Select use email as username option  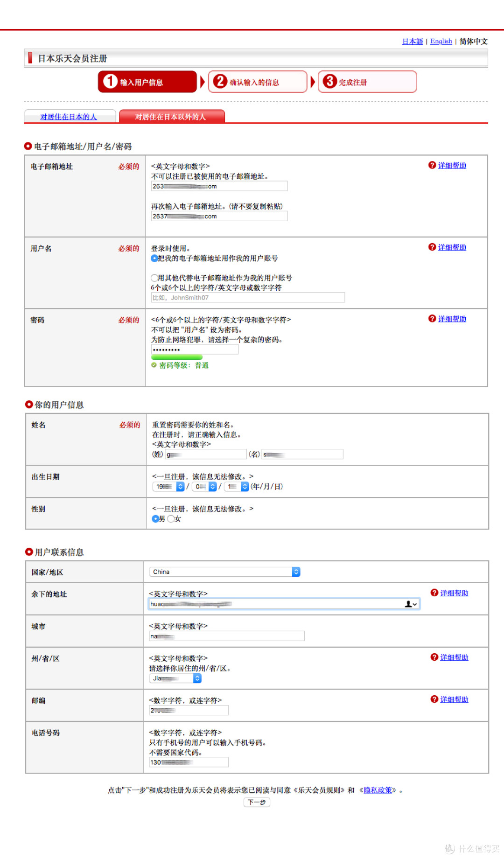coord(154,258)
